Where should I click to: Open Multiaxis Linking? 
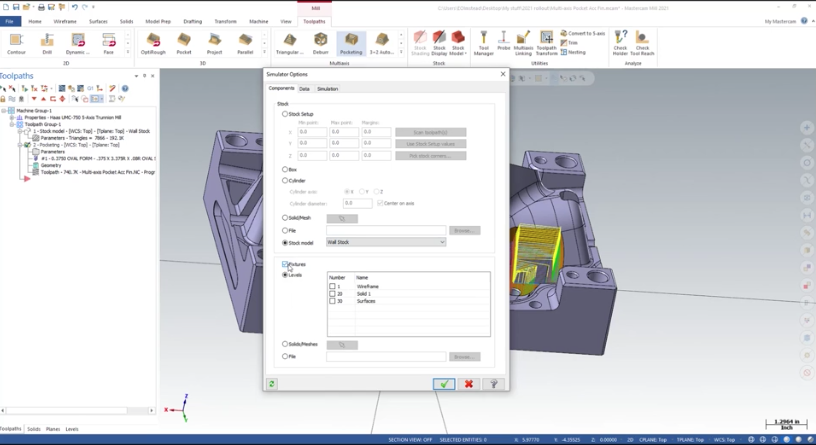point(523,44)
